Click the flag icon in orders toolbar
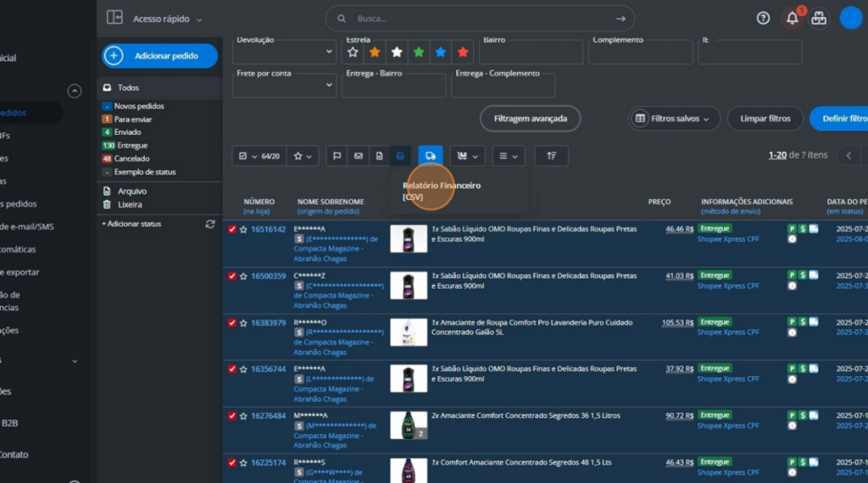 [337, 156]
